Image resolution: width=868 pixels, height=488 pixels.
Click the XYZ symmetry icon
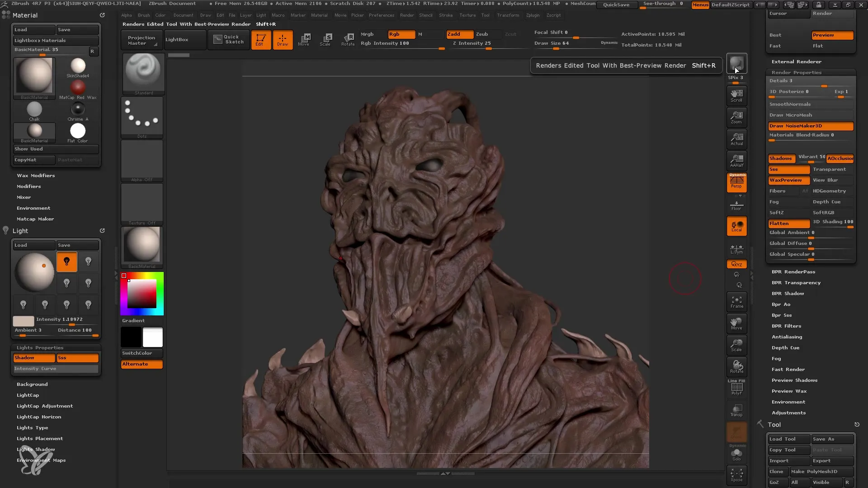click(737, 264)
